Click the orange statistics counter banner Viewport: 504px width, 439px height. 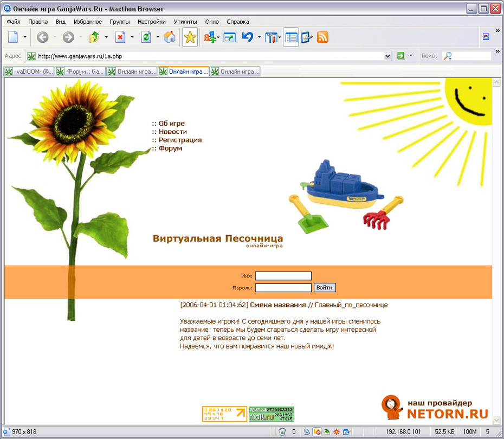point(224,414)
